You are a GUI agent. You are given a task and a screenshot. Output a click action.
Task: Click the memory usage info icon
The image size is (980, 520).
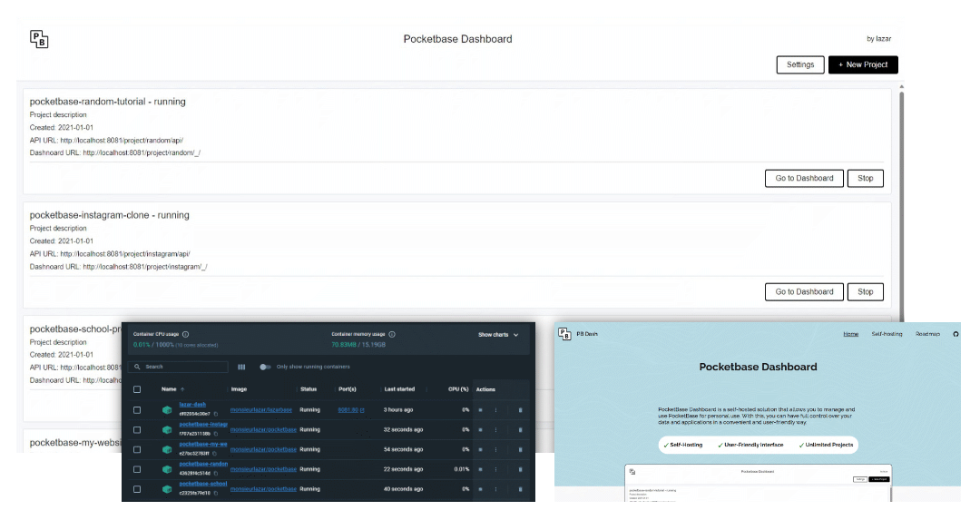pyautogui.click(x=392, y=334)
